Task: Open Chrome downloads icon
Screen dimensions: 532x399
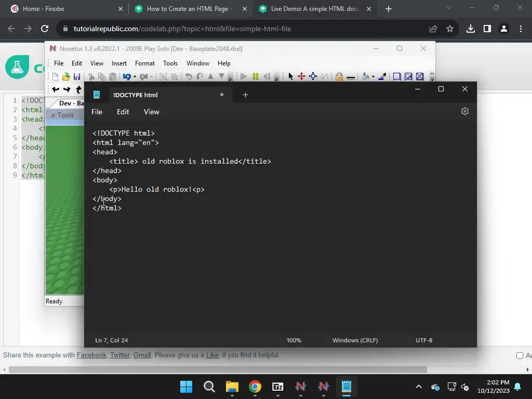Action: point(471,29)
